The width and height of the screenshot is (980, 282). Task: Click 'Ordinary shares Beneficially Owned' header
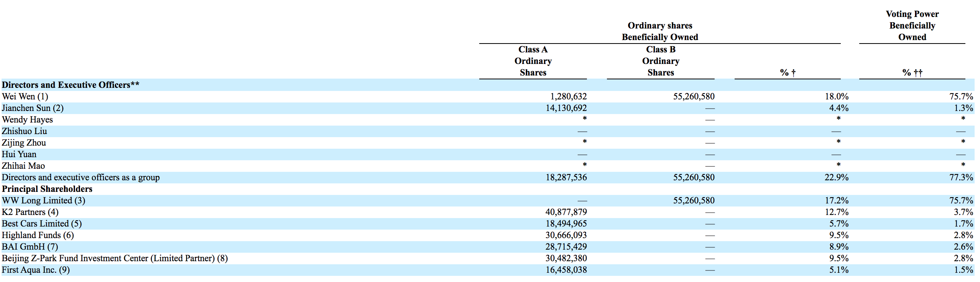(660, 32)
